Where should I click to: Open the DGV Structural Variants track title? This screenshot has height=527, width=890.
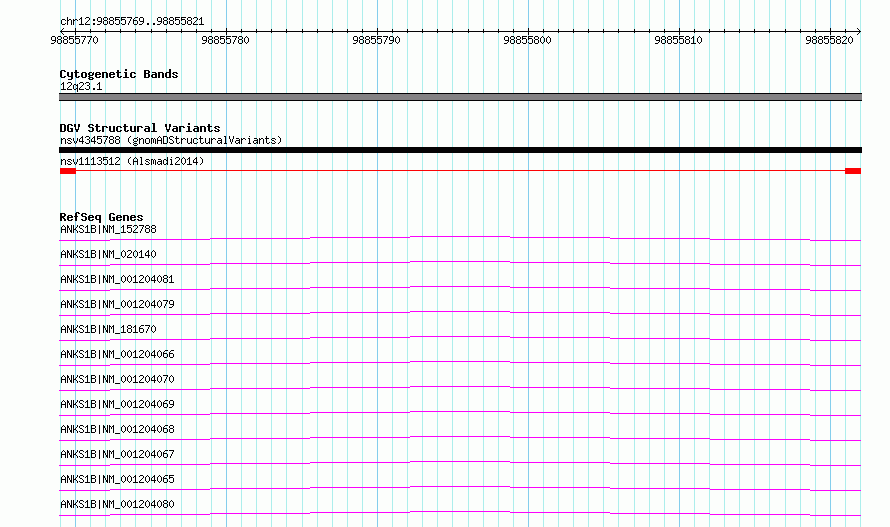[x=140, y=128]
